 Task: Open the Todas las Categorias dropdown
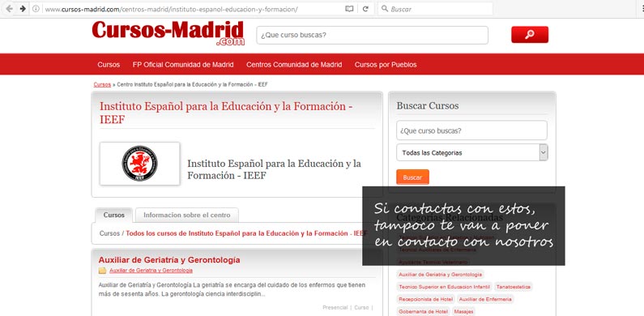(x=472, y=152)
